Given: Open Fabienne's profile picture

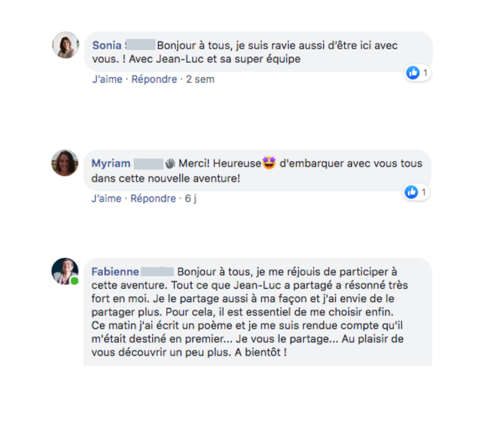Looking at the screenshot, I should (x=65, y=271).
